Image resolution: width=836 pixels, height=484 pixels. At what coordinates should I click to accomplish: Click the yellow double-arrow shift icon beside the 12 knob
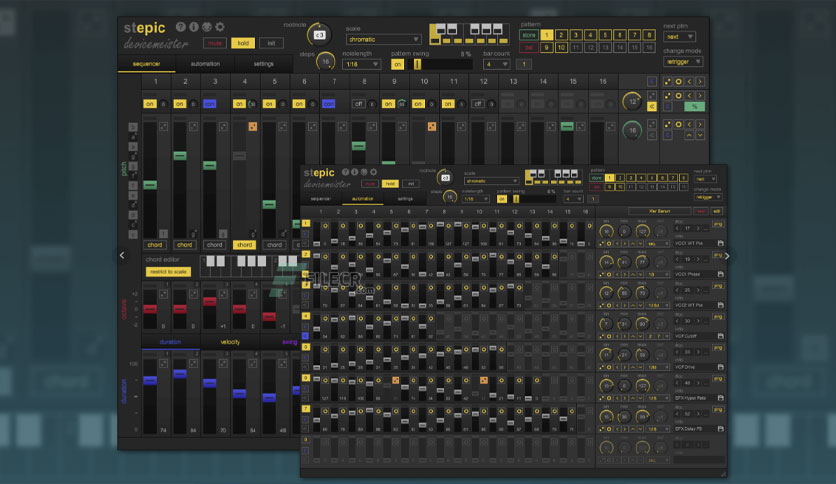click(x=652, y=107)
